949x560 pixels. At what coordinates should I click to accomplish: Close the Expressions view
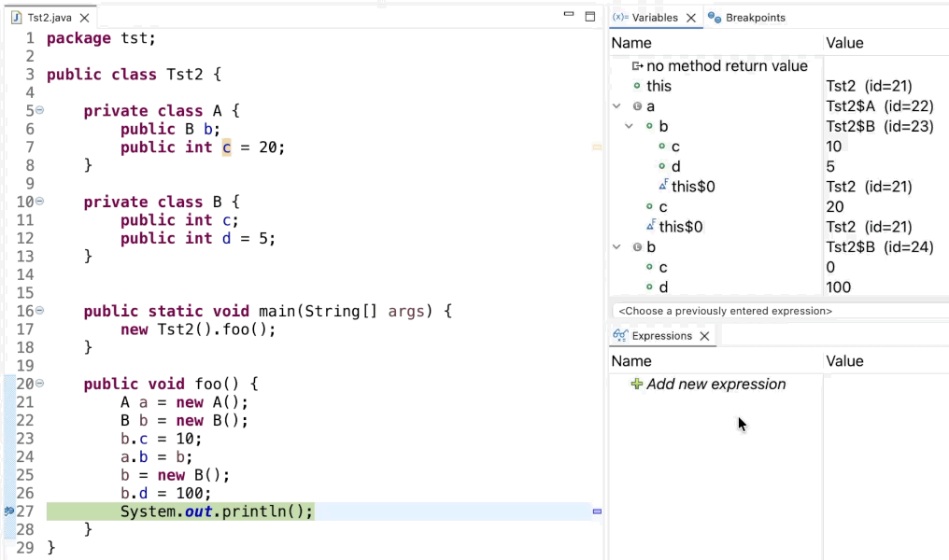(x=704, y=336)
